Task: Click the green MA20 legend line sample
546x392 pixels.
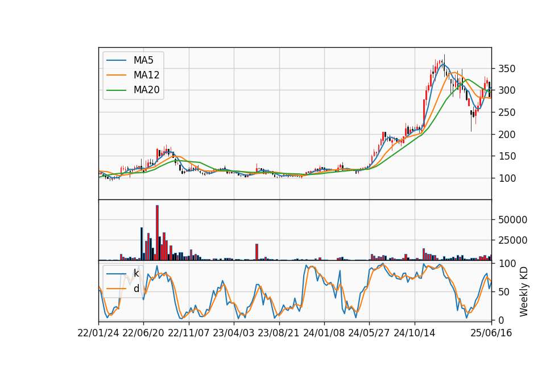Action: pyautogui.click(x=116, y=90)
